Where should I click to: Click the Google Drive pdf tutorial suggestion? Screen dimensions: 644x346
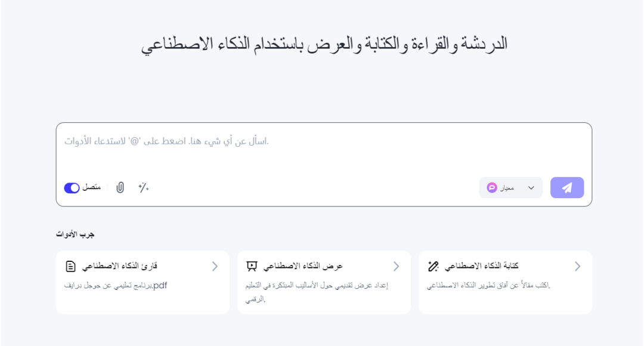point(116,285)
